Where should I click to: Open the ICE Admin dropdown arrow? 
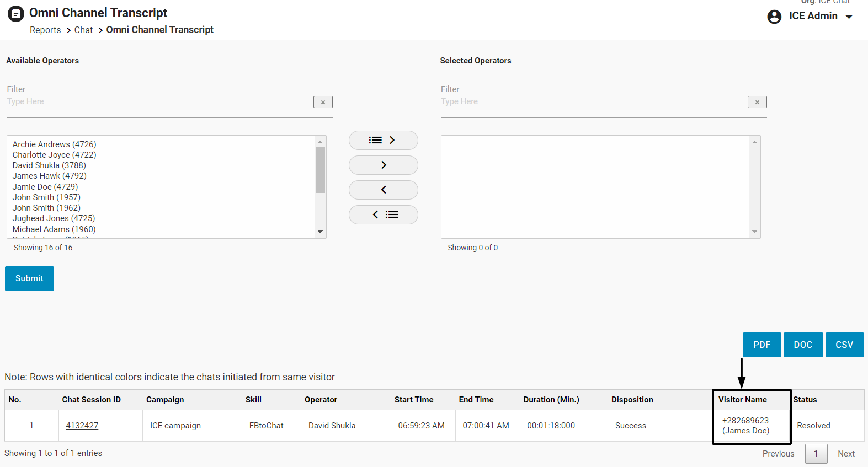pyautogui.click(x=849, y=17)
